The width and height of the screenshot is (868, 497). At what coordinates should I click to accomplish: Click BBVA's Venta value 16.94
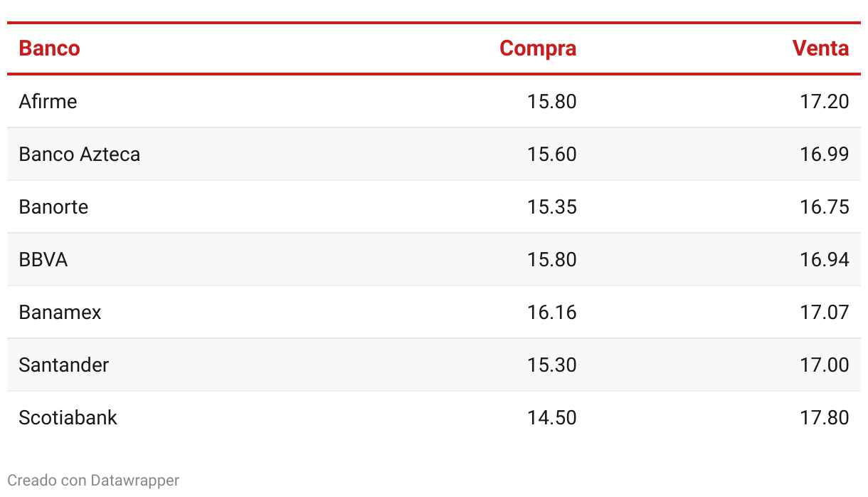[825, 259]
